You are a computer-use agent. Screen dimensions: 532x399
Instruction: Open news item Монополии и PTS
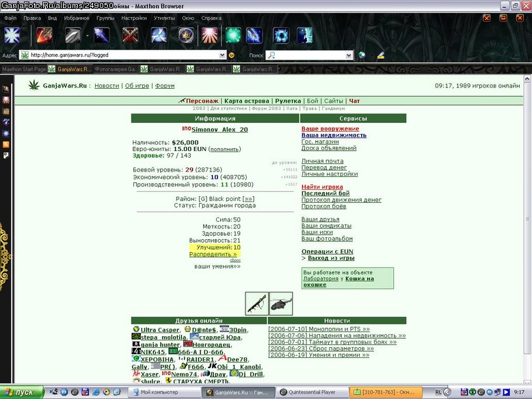[319, 329]
